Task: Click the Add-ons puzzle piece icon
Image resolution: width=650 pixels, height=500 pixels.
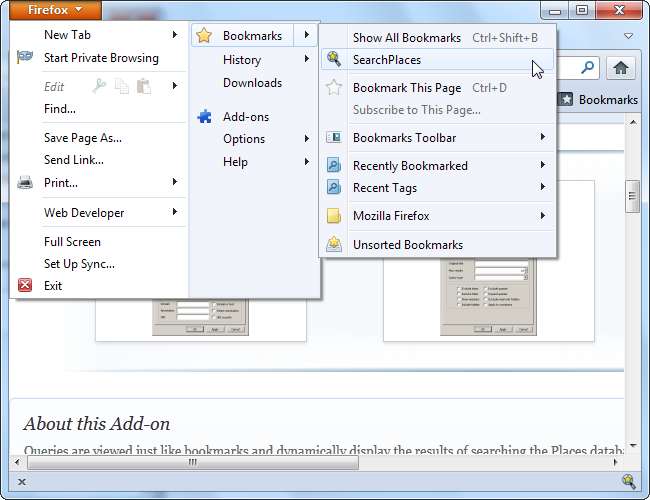Action: [x=204, y=117]
